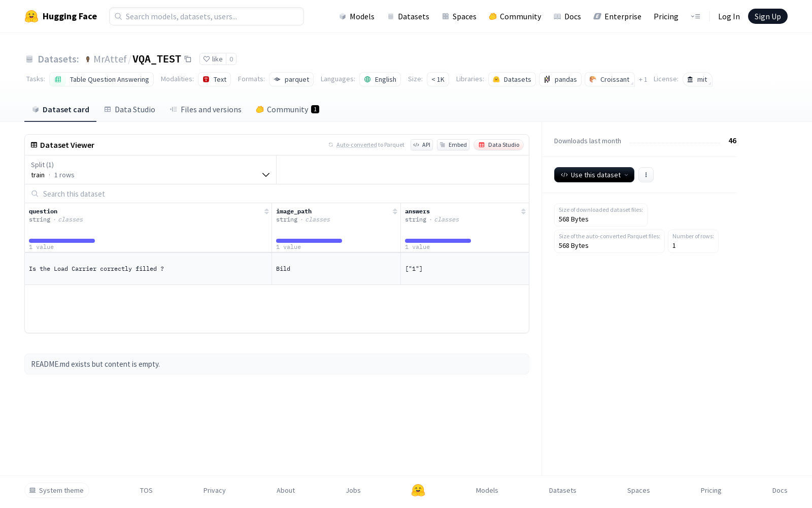Open the About footer link

coord(286,490)
